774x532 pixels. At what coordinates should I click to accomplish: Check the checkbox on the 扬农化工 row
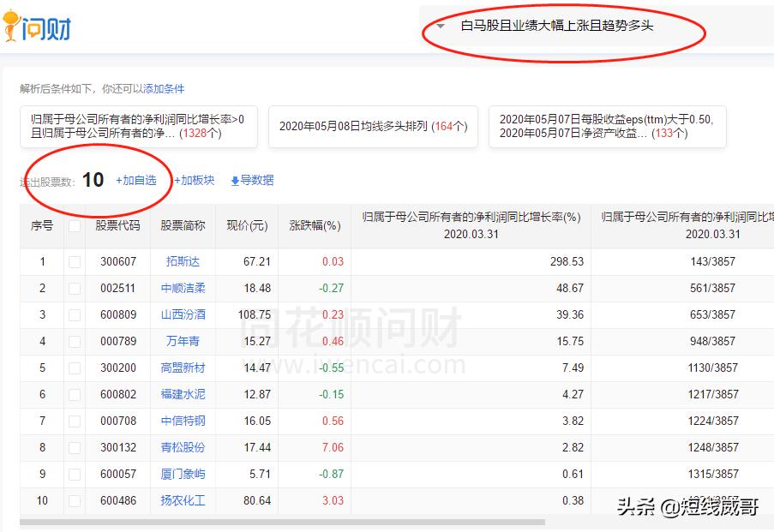point(74,500)
